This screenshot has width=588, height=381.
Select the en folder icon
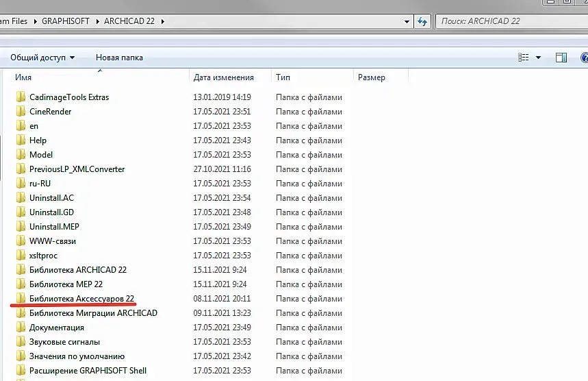click(21, 126)
